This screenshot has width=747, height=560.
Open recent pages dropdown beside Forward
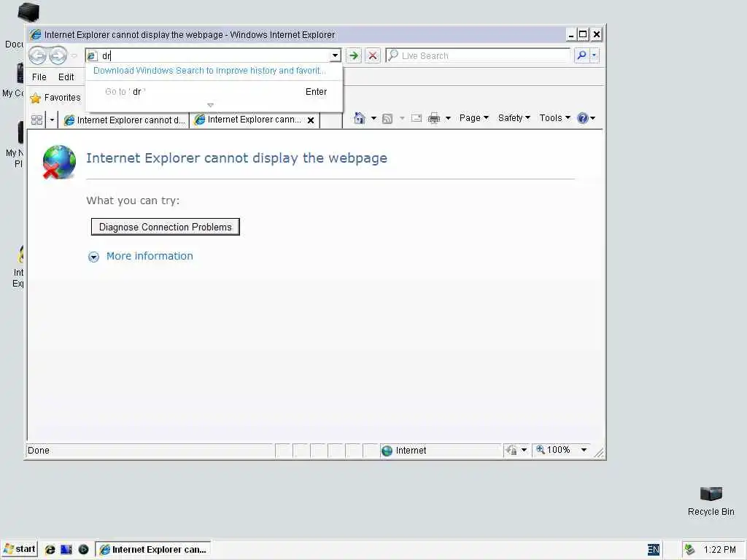click(74, 55)
